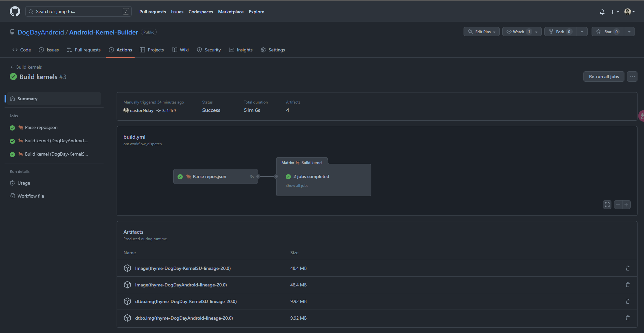The image size is (644, 333).
Task: Switch to the Code tab
Action: point(21,50)
